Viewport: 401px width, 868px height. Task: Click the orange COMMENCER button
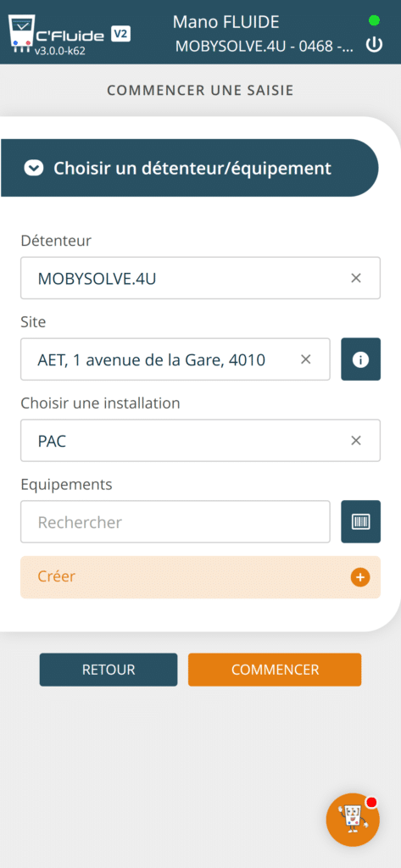pos(275,670)
